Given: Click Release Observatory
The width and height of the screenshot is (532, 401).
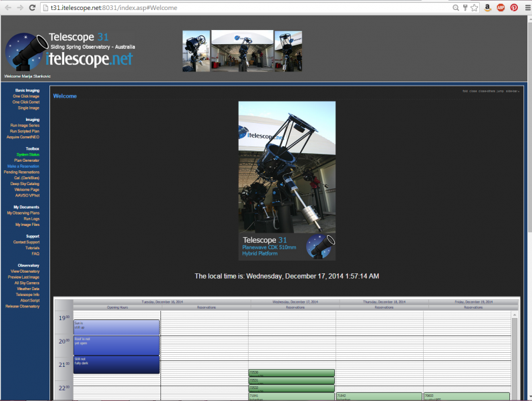Looking at the screenshot, I should pyautogui.click(x=23, y=306).
